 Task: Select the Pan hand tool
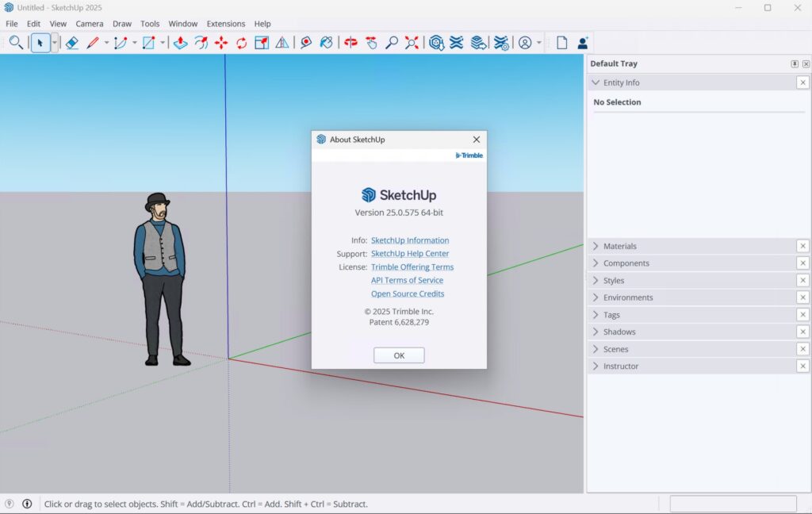point(371,43)
